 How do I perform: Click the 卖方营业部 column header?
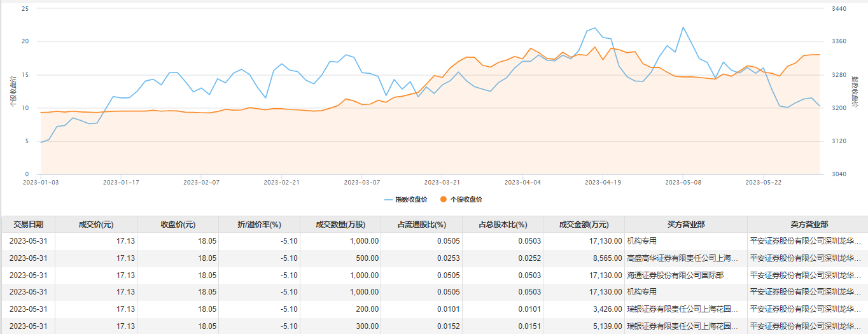(x=809, y=225)
